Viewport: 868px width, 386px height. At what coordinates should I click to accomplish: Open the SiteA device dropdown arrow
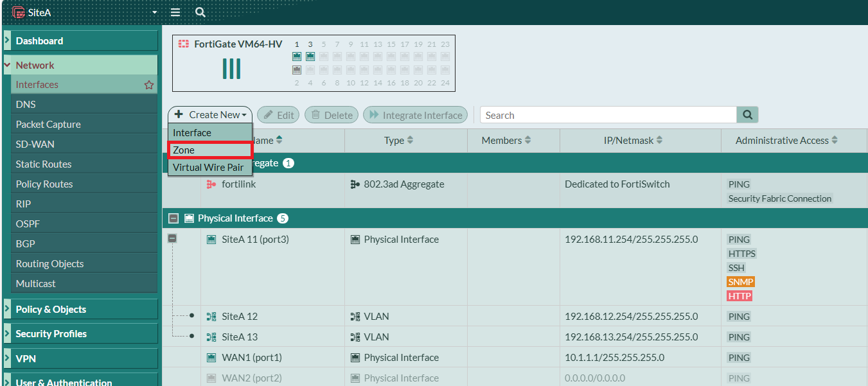[154, 13]
